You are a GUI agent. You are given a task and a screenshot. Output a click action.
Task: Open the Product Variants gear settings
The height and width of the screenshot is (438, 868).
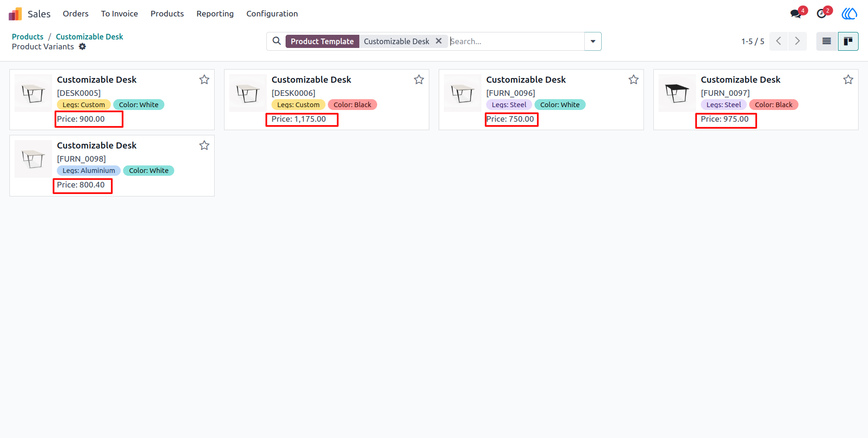82,47
